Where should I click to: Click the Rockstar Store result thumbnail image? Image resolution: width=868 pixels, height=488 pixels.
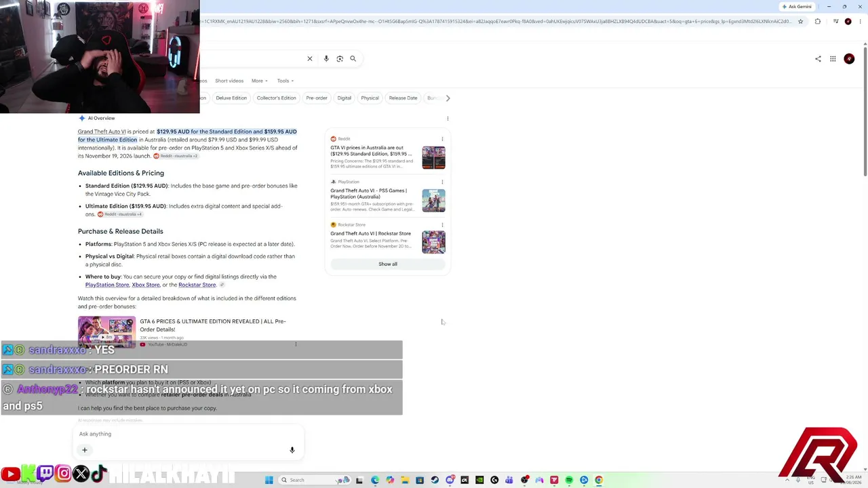point(434,243)
